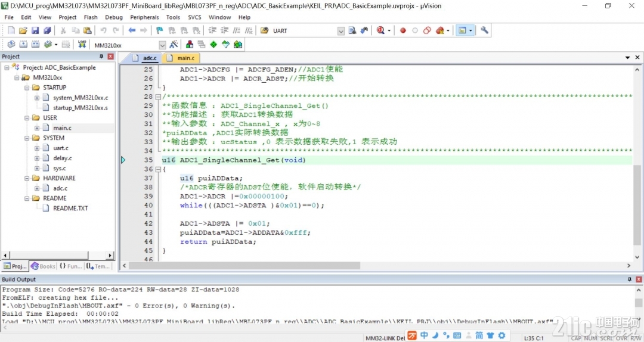Indent selected lines icon
This screenshot has height=342, width=644.
click(212, 30)
